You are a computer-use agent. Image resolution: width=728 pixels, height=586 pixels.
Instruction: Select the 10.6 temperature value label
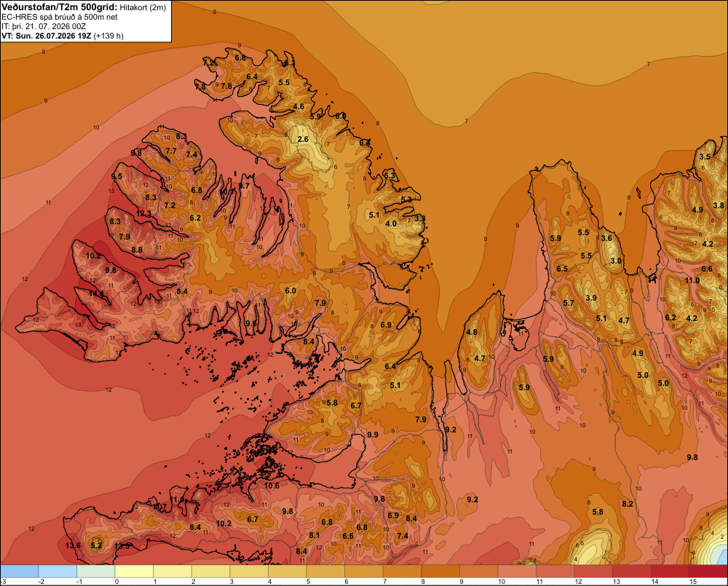click(272, 486)
